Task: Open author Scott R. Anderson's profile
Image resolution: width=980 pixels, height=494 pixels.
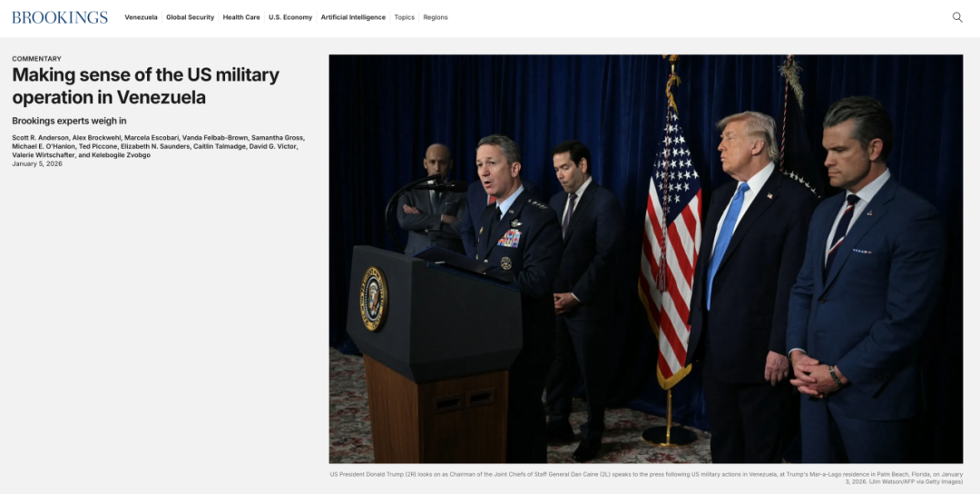Action: 40,137
